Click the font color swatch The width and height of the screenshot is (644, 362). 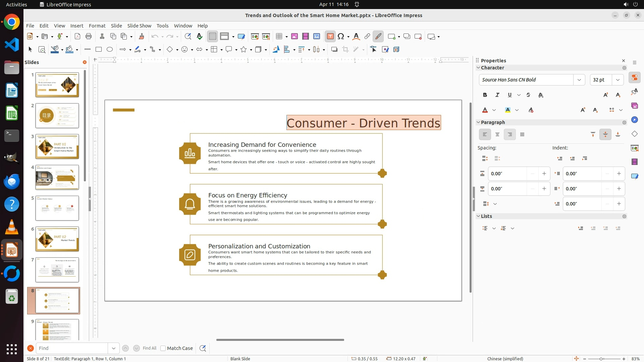(x=485, y=110)
